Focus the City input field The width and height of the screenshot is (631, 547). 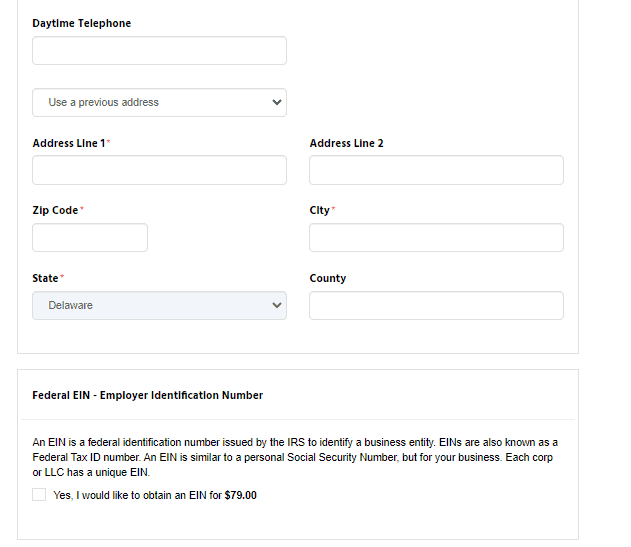pos(436,237)
